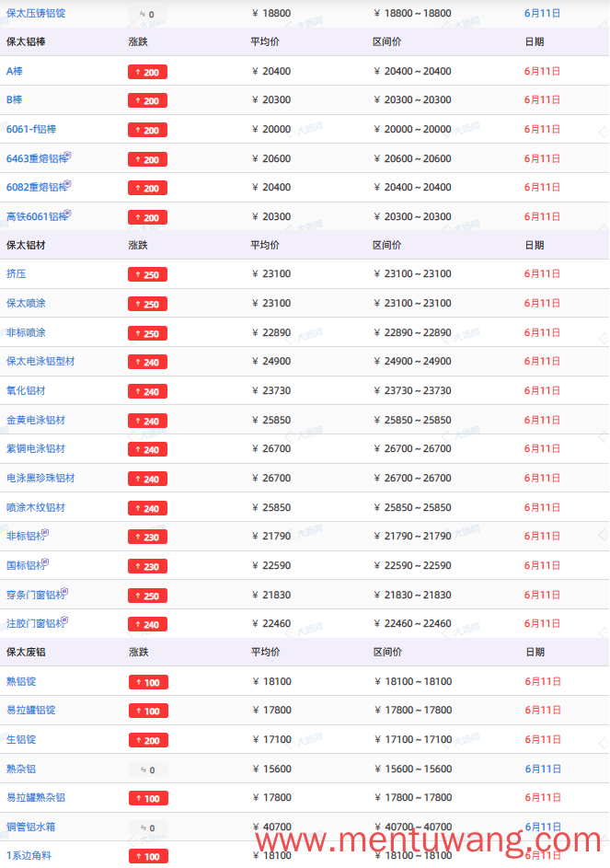Select average price ¥ 24900 for 保太电泳铝型材
This screenshot has width=610, height=868.
[x=271, y=362]
